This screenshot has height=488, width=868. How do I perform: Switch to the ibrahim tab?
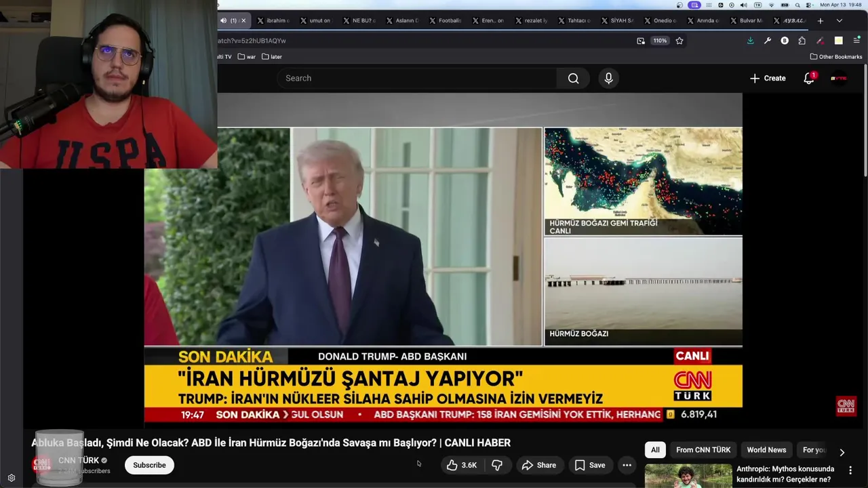click(272, 21)
